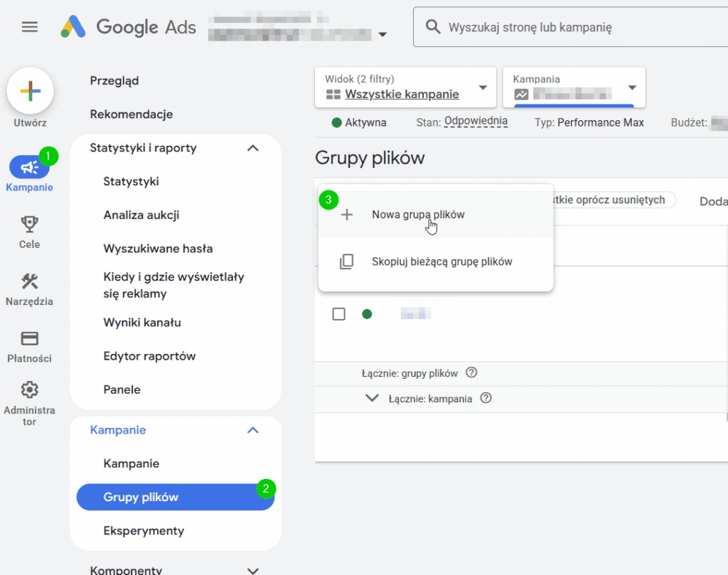Open the hamburger main menu
Screen dimensions: 728x575
click(x=29, y=27)
